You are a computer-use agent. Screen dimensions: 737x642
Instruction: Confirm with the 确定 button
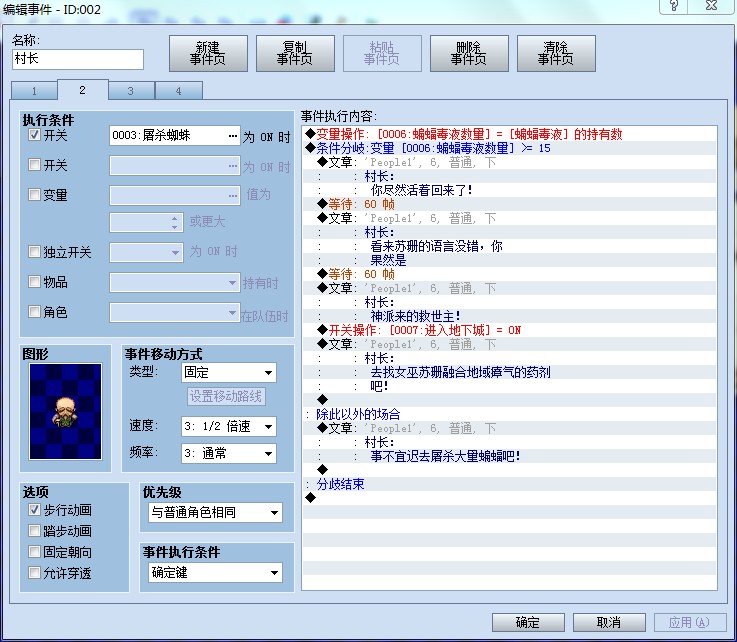click(x=528, y=622)
